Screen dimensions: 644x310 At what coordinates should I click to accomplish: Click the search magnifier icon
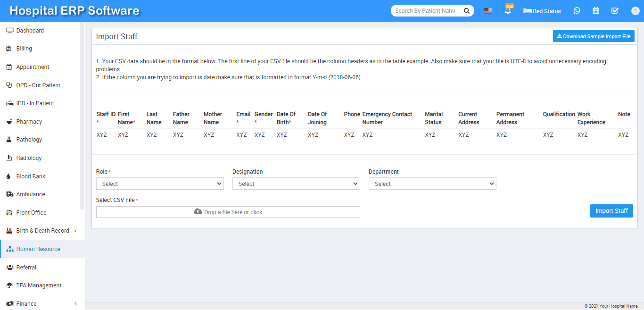click(x=466, y=11)
